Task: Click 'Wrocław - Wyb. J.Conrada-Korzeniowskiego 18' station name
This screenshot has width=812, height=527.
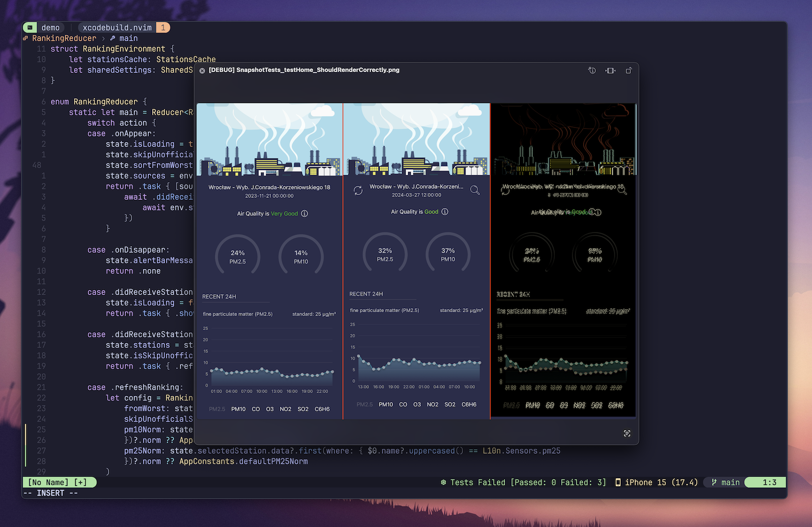Action: click(269, 187)
